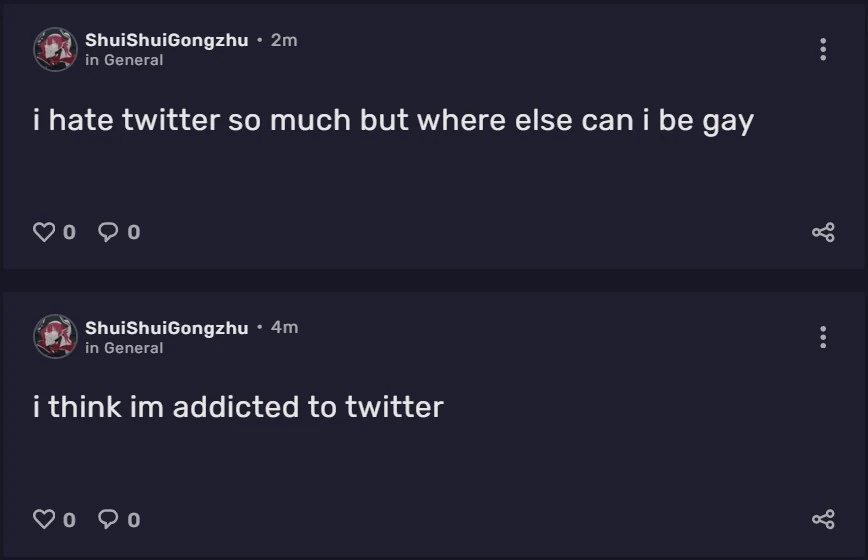
Task: Click the "2m" timestamp on top post
Action: tap(284, 40)
